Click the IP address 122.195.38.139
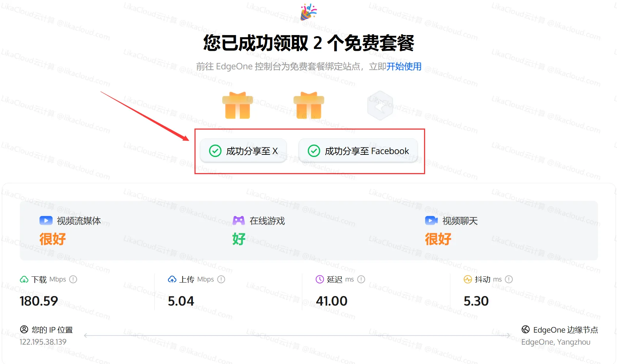 [x=43, y=342]
